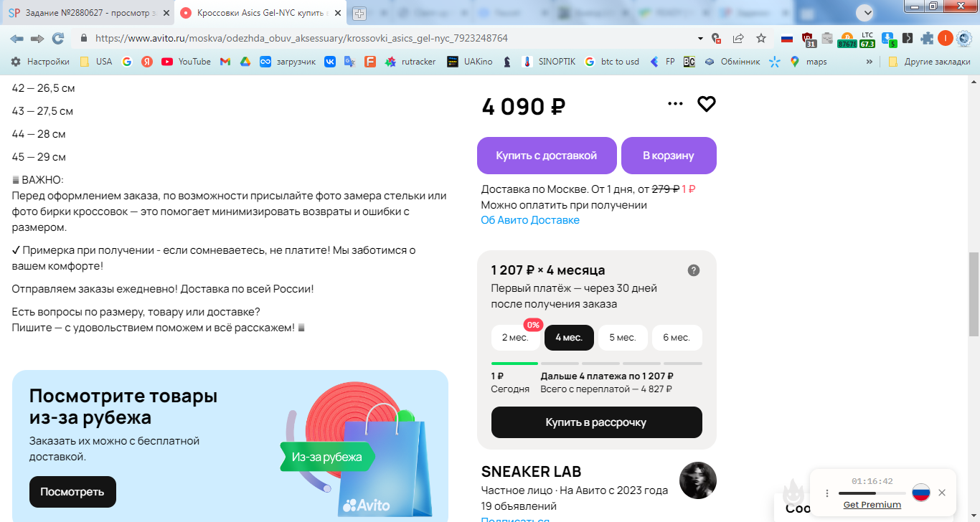Screen dimensions: 980x522
Task: Select 6 мес. installment option
Action: tap(677, 337)
